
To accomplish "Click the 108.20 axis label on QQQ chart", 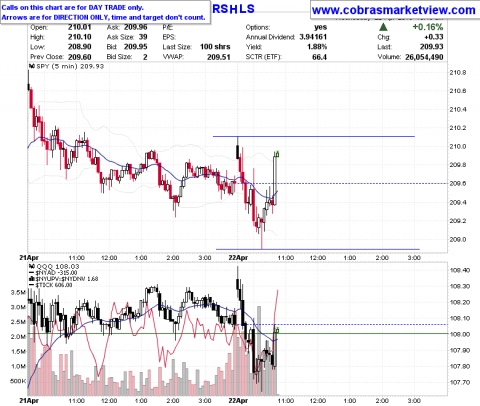I will click(x=460, y=302).
